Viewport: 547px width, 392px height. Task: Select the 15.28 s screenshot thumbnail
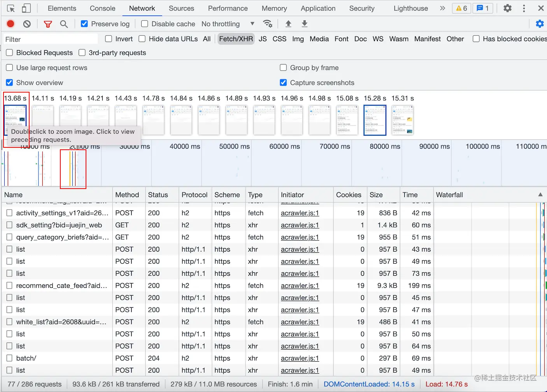tap(375, 120)
